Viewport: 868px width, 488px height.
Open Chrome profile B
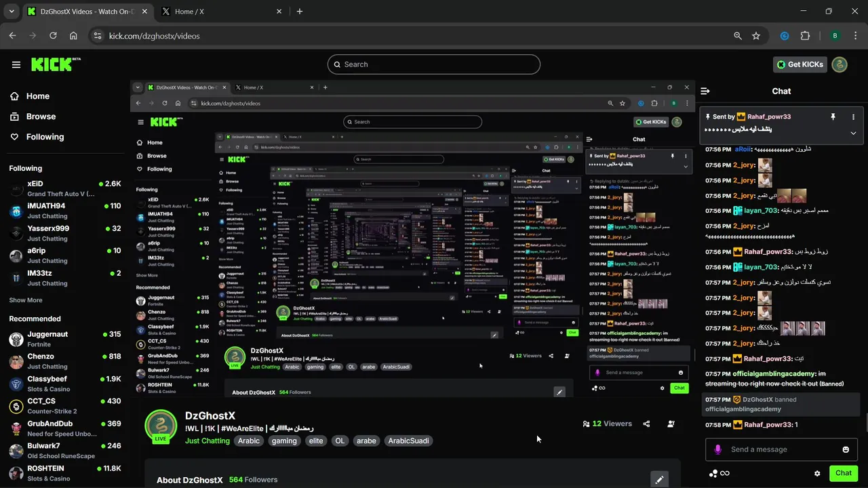(x=835, y=36)
